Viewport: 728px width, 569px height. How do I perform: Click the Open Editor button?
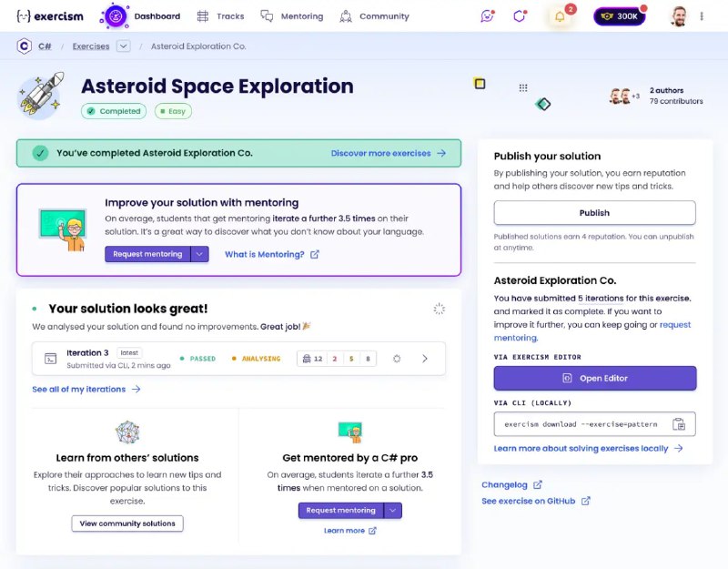594,378
